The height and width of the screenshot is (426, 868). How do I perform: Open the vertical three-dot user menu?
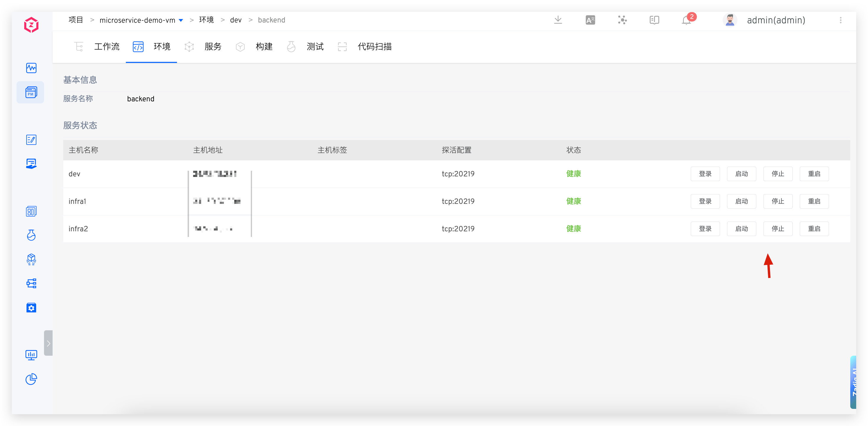pos(841,20)
